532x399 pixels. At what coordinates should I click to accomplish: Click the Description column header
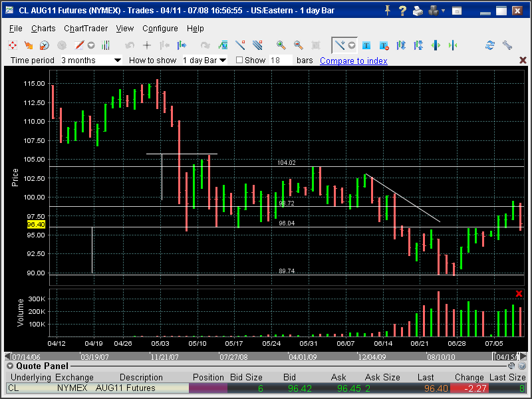[141, 377]
